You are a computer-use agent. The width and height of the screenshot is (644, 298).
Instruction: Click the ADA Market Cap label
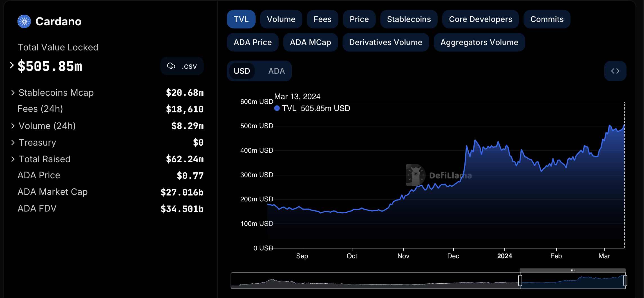[53, 192]
